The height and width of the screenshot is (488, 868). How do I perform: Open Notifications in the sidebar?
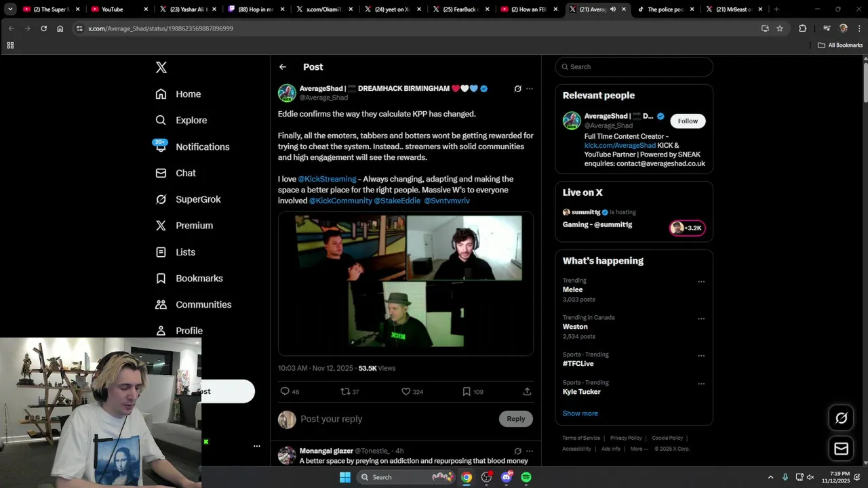tap(193, 146)
